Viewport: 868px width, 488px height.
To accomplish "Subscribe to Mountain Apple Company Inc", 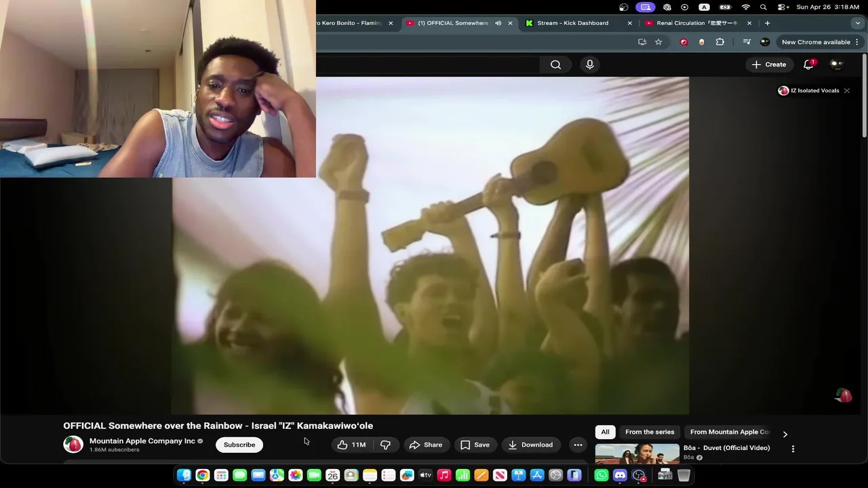I will (x=239, y=445).
